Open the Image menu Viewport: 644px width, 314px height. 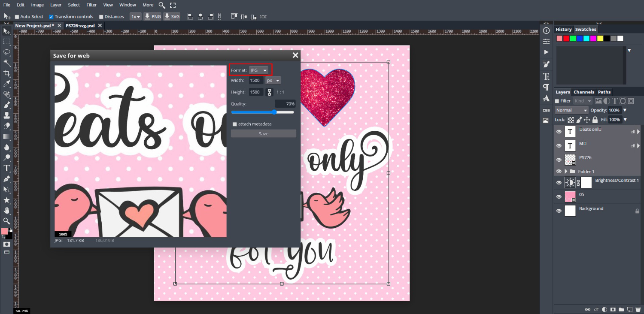[x=37, y=5]
